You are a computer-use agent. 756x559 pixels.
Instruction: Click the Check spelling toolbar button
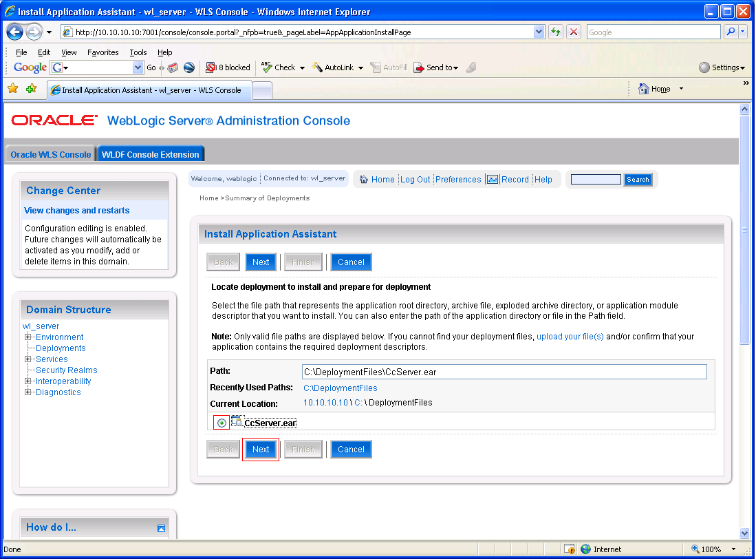(x=278, y=67)
